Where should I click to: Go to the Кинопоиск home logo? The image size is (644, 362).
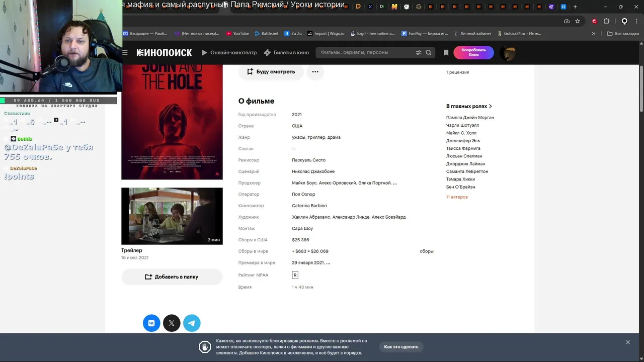tap(164, 52)
